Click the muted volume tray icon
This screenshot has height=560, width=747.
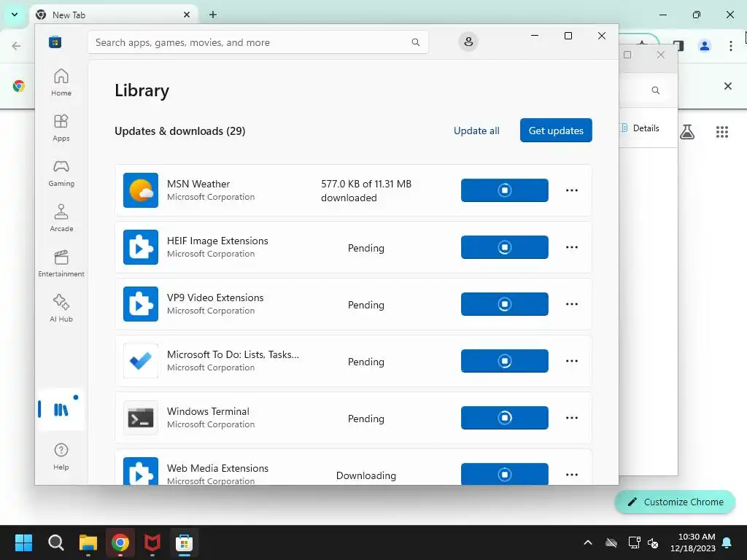[x=653, y=542]
